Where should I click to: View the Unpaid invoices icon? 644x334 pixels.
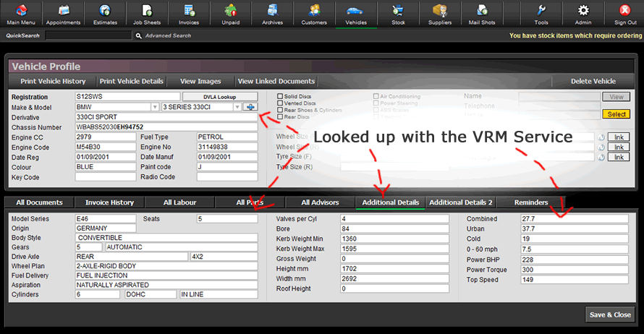click(x=231, y=11)
